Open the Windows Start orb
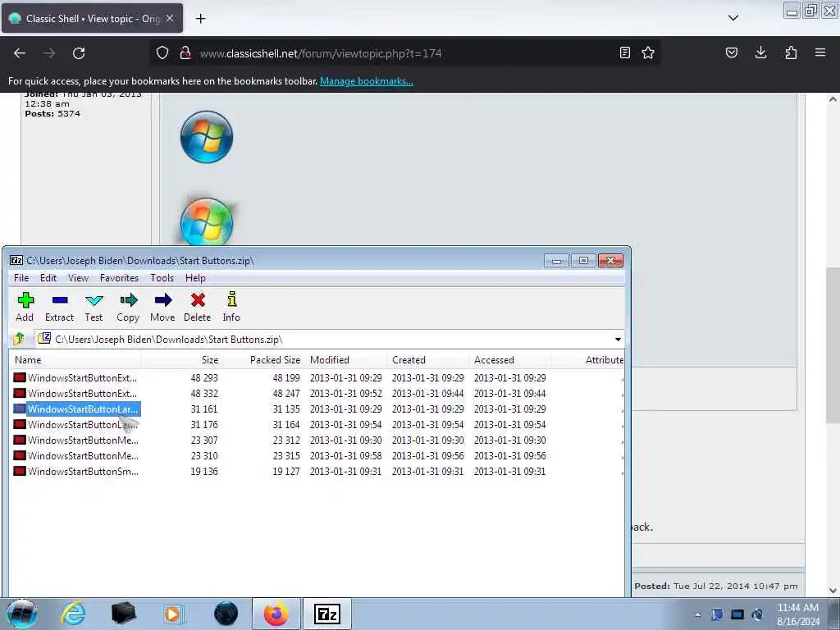Image resolution: width=840 pixels, height=630 pixels. point(22,614)
